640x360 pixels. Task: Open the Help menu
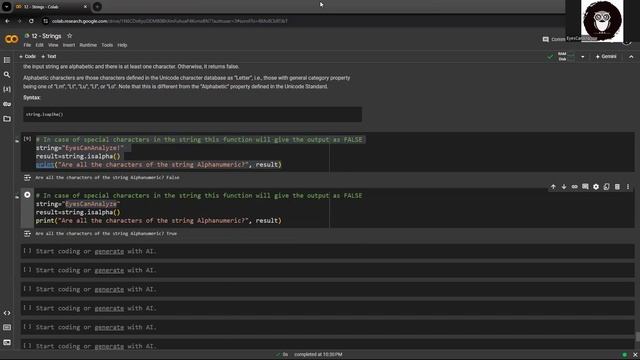click(122, 45)
